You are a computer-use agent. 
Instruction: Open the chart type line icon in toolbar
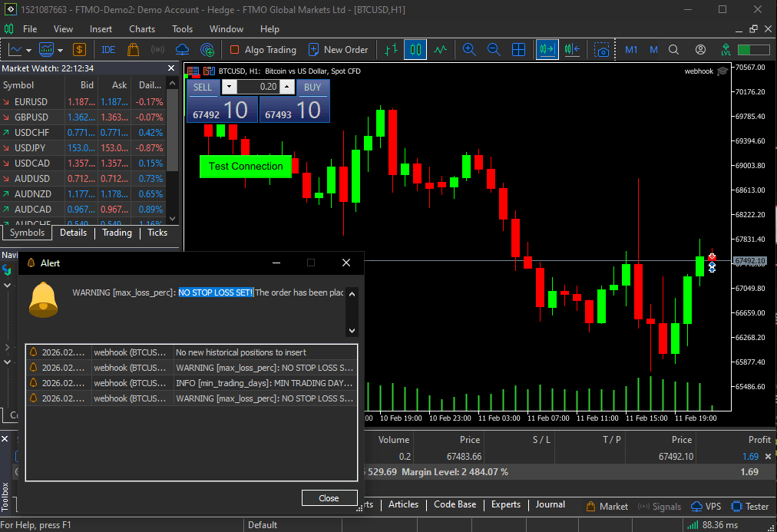pos(15,50)
